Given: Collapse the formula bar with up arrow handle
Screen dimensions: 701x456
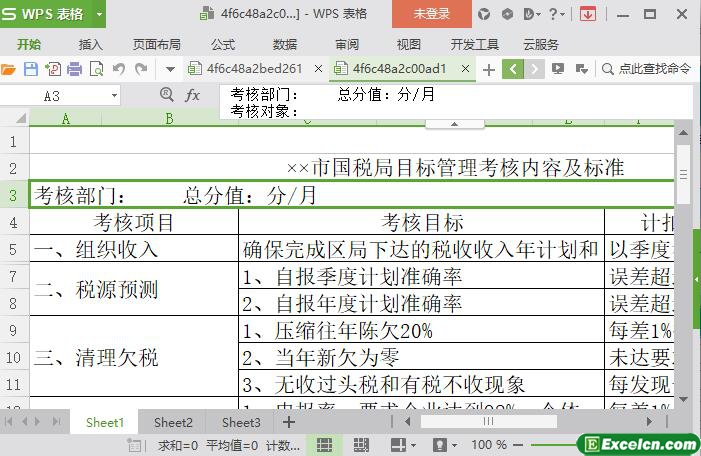Looking at the screenshot, I should pos(455,124).
